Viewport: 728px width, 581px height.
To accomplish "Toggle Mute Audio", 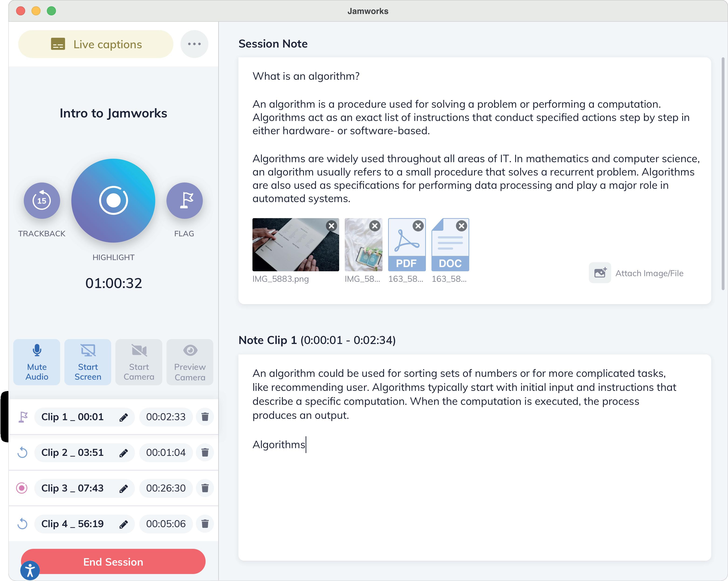I will (x=37, y=362).
